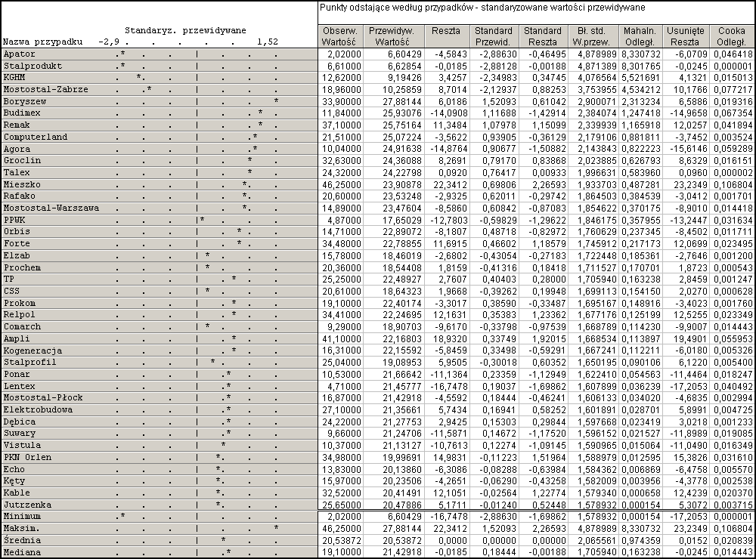The image size is (756, 559).
Task: Click the Obserw. Wartość column header
Action: [x=340, y=36]
